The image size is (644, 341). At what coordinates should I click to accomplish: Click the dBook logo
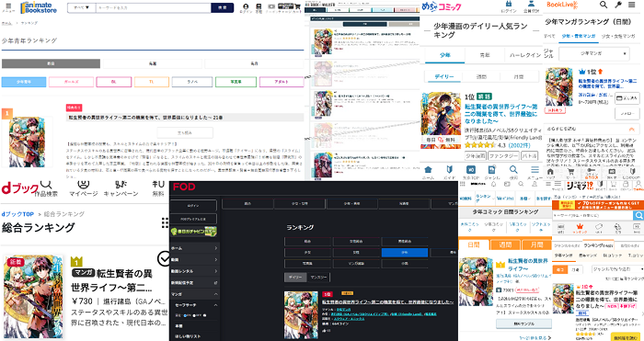(x=19, y=188)
